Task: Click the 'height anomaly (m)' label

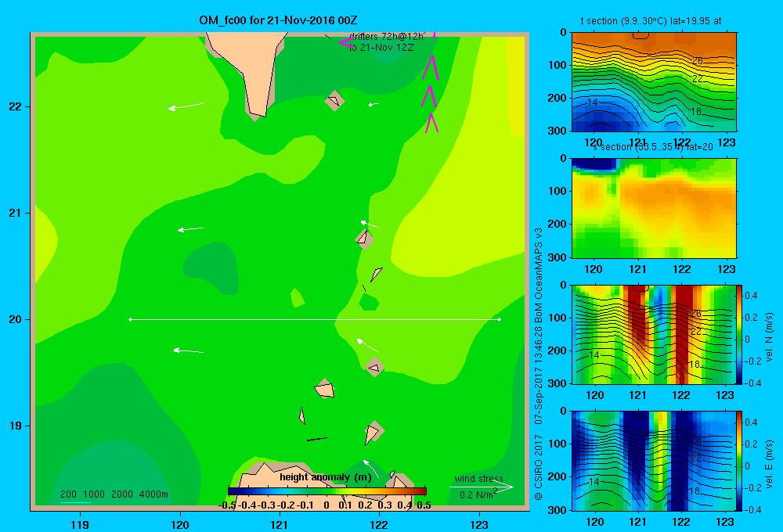Action: point(326,477)
